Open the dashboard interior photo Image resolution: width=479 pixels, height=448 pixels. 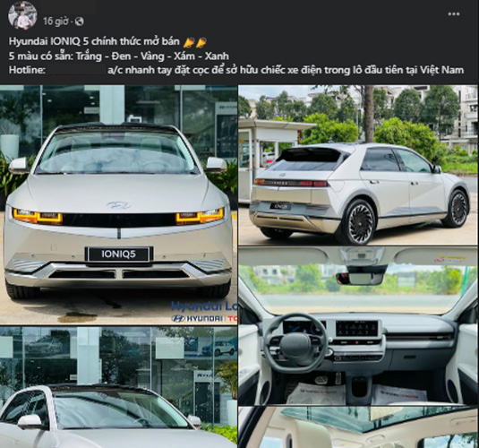pyautogui.click(x=359, y=326)
